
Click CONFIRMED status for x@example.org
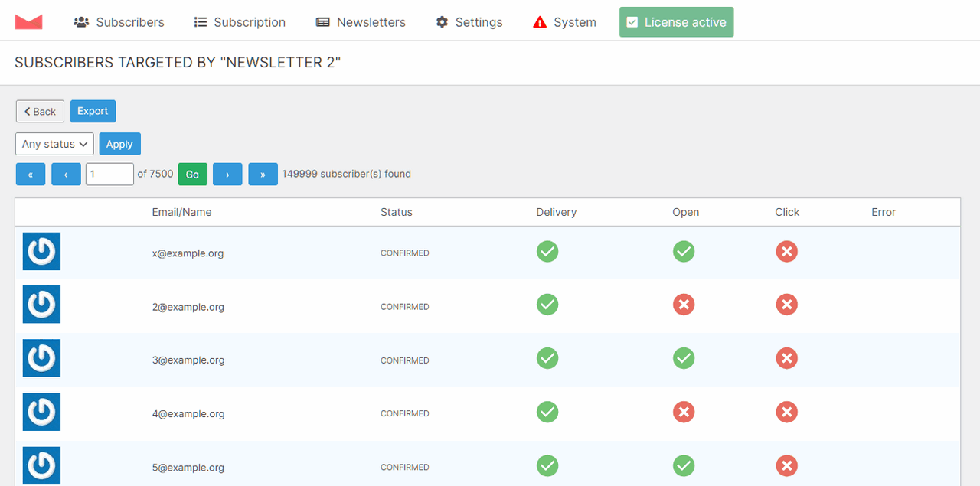coord(405,253)
